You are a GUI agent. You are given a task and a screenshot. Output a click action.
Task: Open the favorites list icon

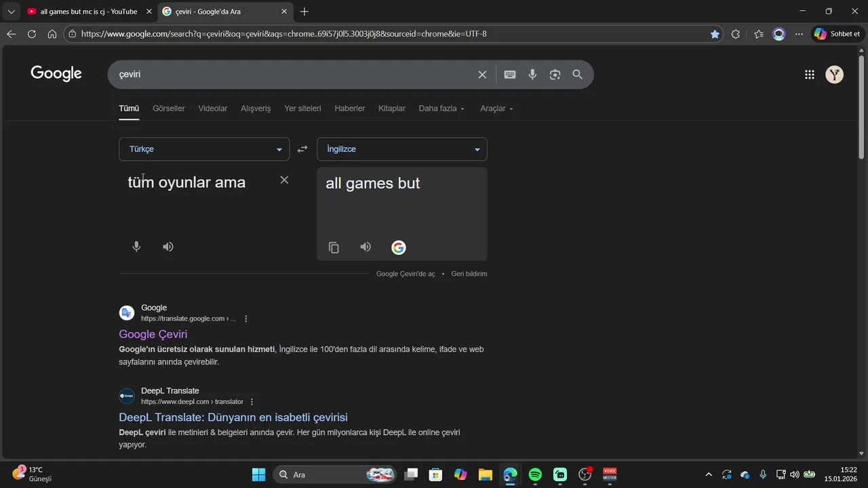[758, 34]
